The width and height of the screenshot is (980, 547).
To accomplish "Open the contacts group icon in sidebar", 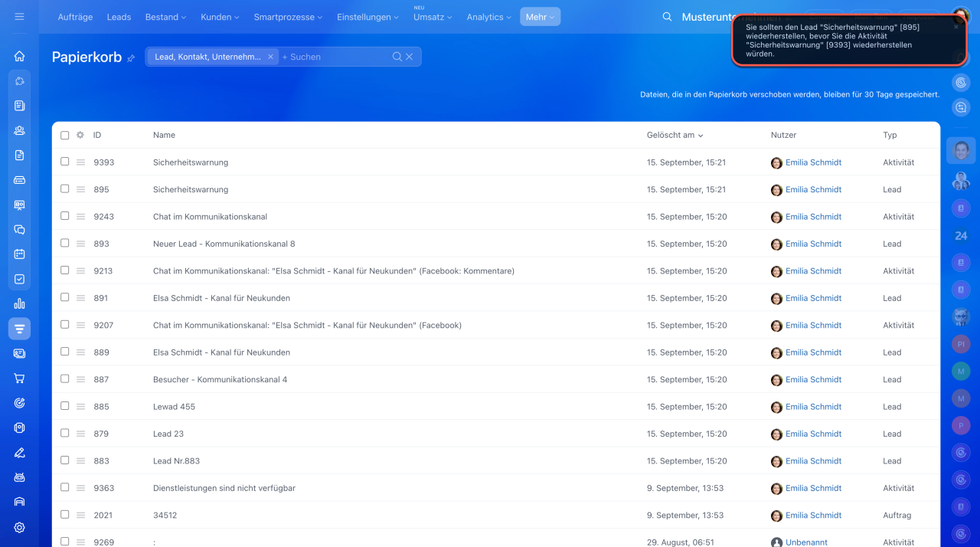I will [19, 130].
